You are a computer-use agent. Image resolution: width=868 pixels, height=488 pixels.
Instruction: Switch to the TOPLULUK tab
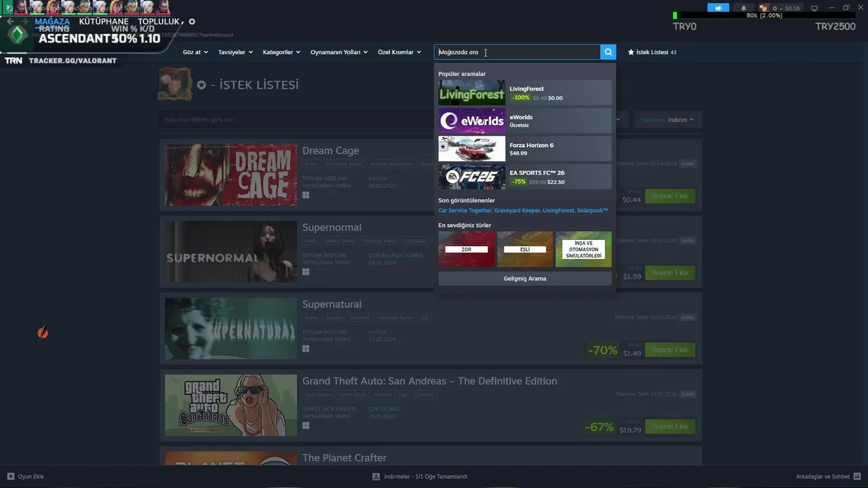tap(159, 22)
